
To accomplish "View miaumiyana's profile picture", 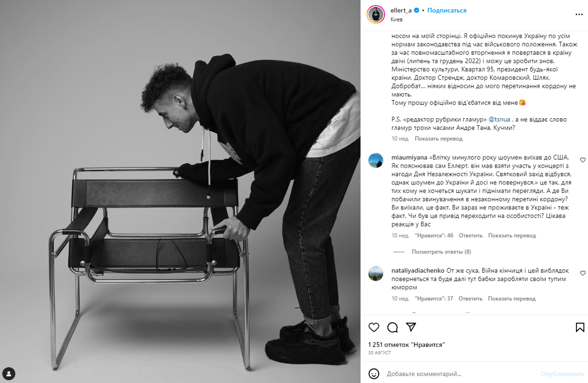I will click(x=376, y=160).
